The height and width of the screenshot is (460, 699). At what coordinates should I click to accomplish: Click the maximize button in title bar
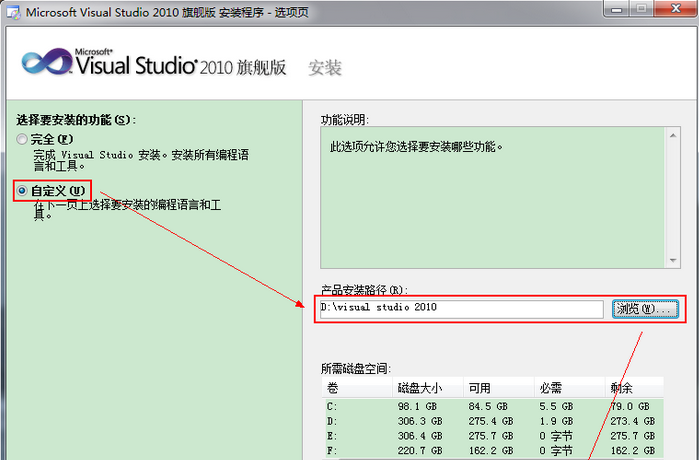point(641,9)
